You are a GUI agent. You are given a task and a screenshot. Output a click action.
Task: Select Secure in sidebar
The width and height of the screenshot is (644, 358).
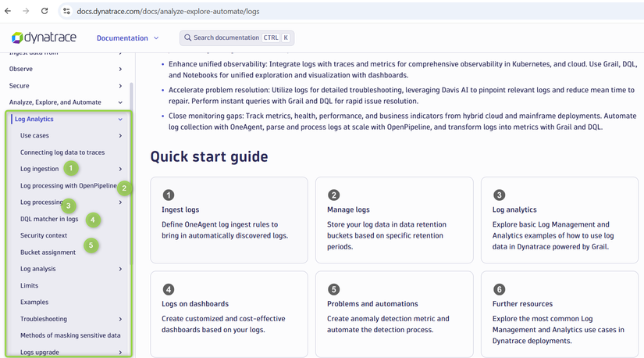coord(20,85)
